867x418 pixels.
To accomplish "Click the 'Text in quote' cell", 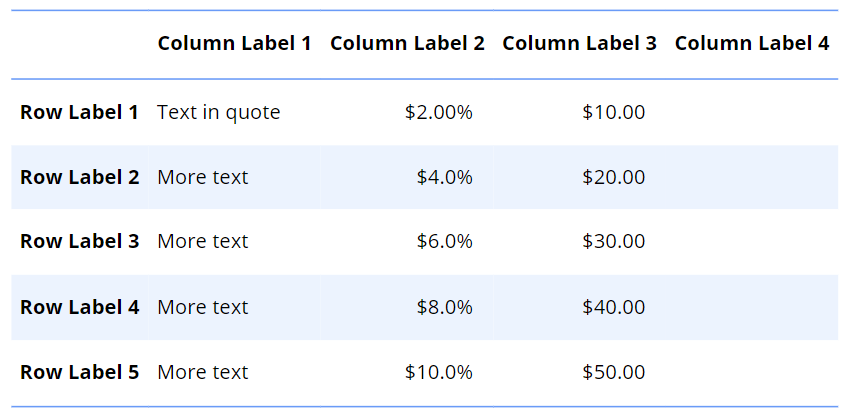I will click(219, 112).
